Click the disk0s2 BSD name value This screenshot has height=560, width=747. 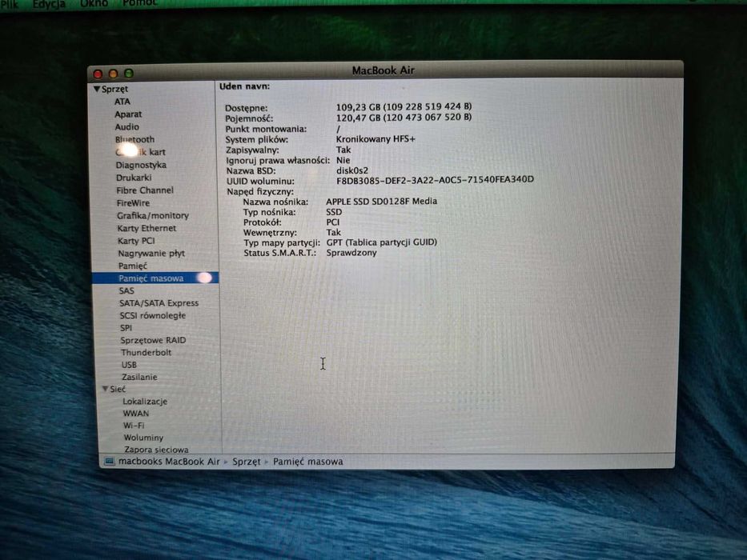[352, 170]
